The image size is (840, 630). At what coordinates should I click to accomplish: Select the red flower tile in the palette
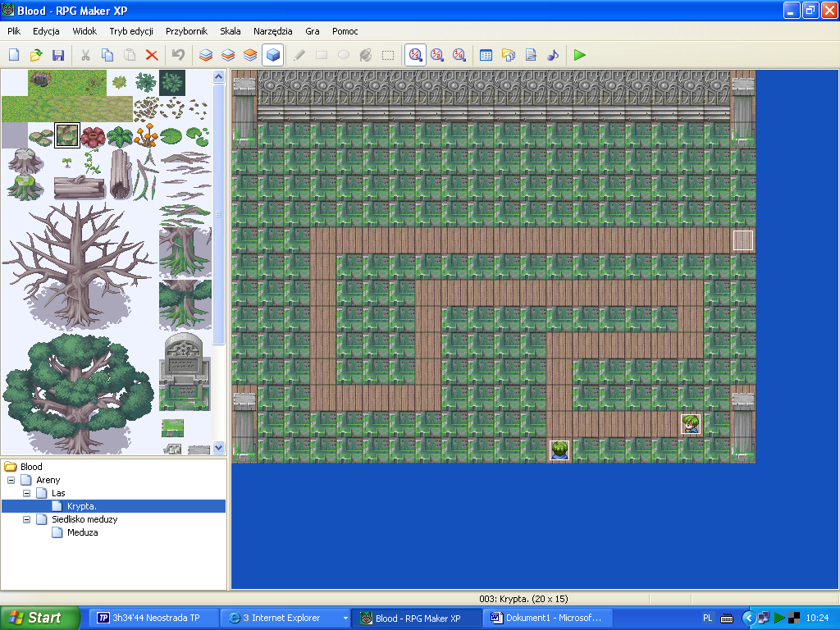coord(92,135)
